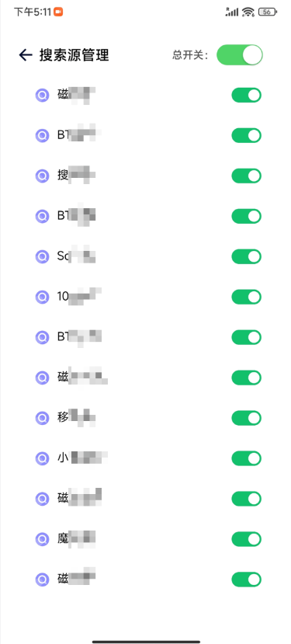Tap the 总开关 label text
This screenshot has width=291, height=644.
coord(190,55)
